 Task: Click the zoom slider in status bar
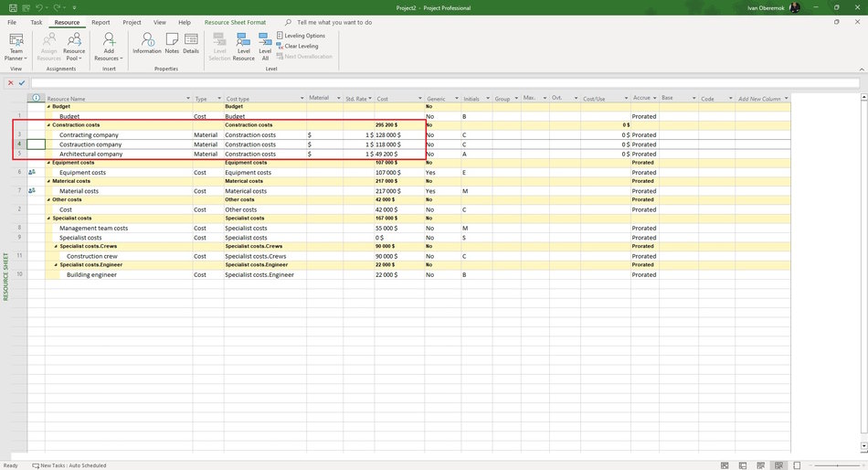(837, 465)
